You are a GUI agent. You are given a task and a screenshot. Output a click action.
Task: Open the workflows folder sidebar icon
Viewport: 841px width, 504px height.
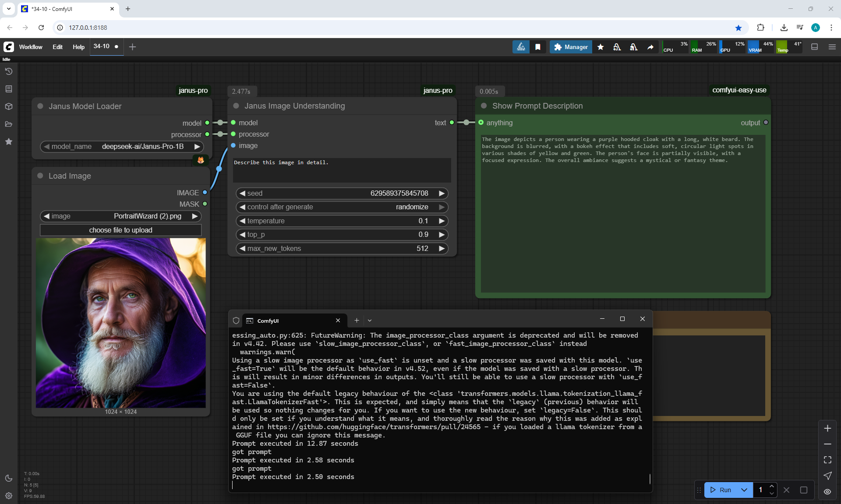coord(8,124)
